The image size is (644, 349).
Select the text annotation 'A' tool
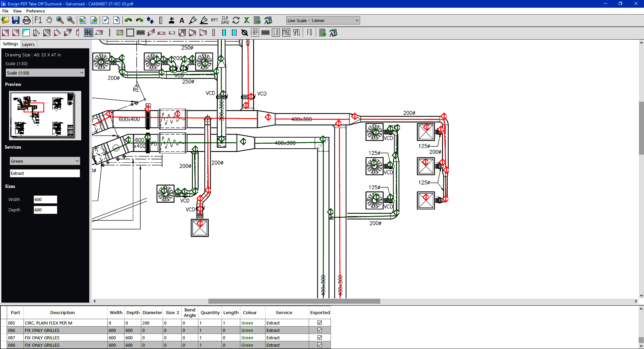(182, 20)
